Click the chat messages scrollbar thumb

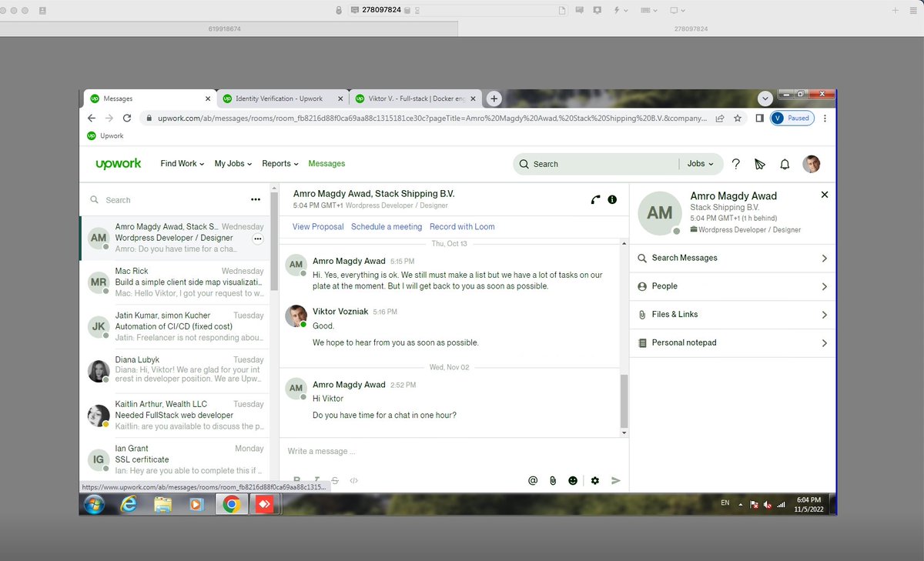point(624,400)
